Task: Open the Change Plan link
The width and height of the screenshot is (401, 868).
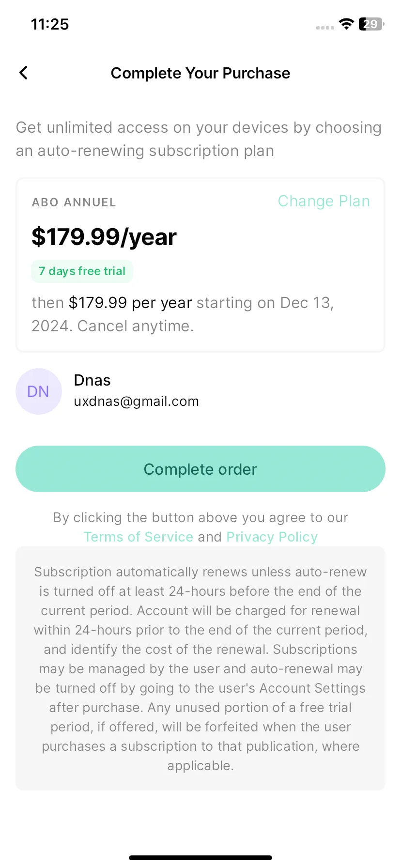Action: pos(324,201)
